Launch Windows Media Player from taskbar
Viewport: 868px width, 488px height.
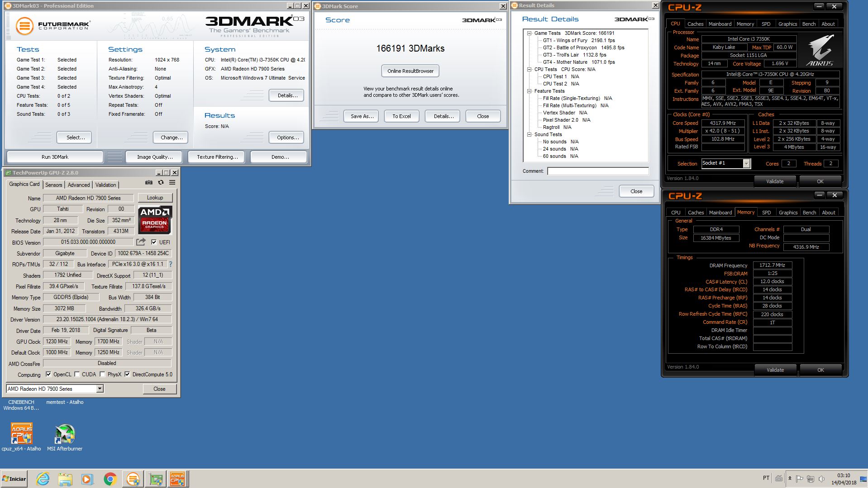point(87,479)
